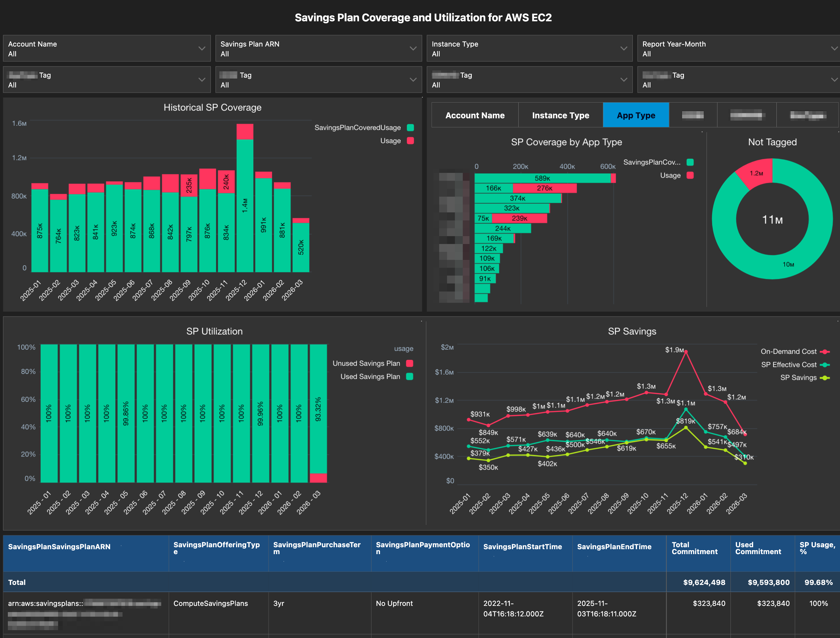Click the 244K App Type bar
This screenshot has width=840, height=638.
503,228
